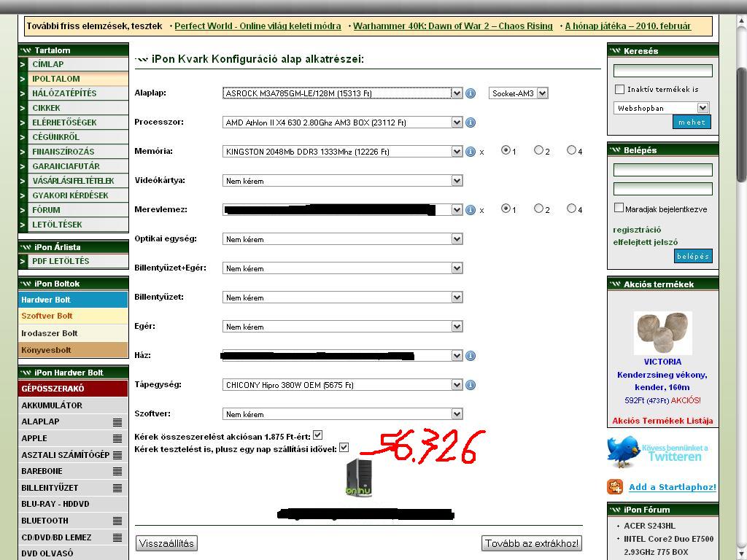Switch to Könyvesbolt shop
This screenshot has height=560, width=747.
click(74, 350)
